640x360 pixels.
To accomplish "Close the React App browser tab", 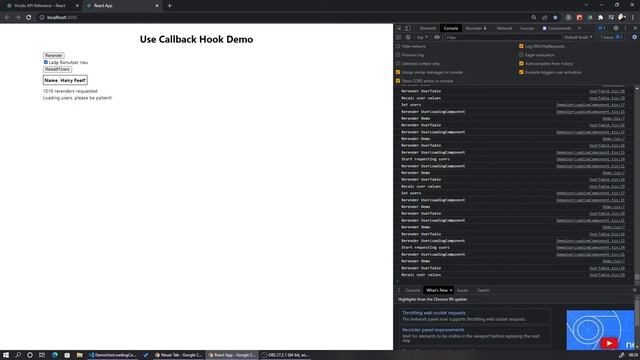I will (x=157, y=6).
